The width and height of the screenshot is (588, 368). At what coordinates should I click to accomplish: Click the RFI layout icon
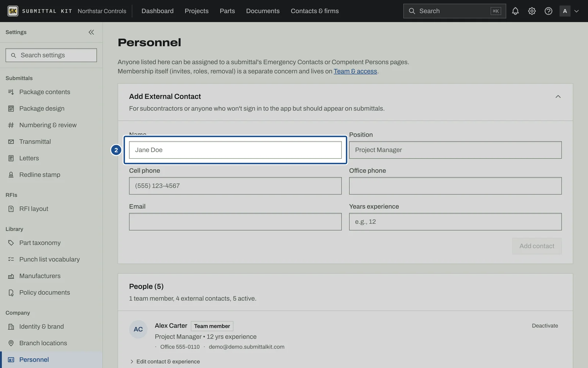11,209
